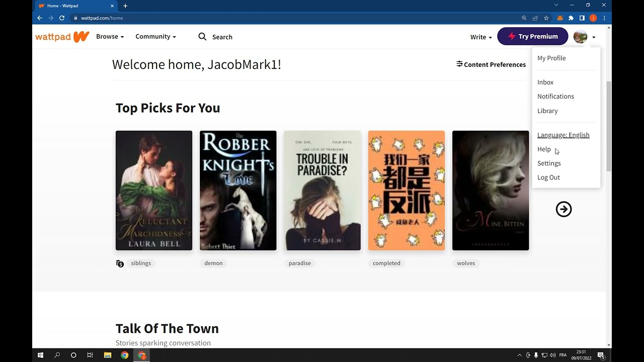The image size is (644, 362).
Task: Click the siblings tag
Action: (x=141, y=263)
